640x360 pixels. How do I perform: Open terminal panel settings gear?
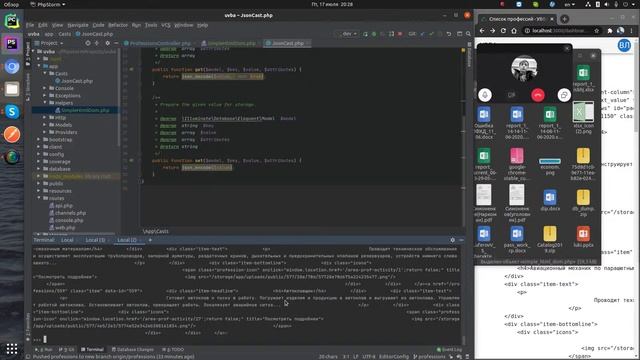pos(452,240)
